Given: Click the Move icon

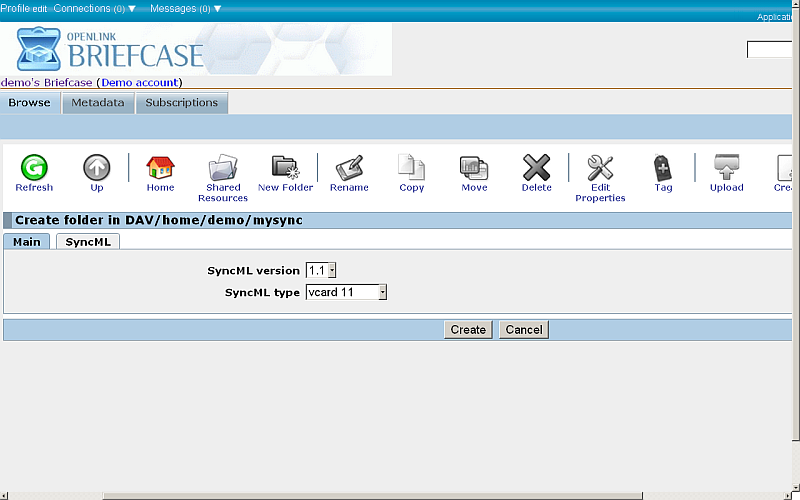Looking at the screenshot, I should (474, 168).
